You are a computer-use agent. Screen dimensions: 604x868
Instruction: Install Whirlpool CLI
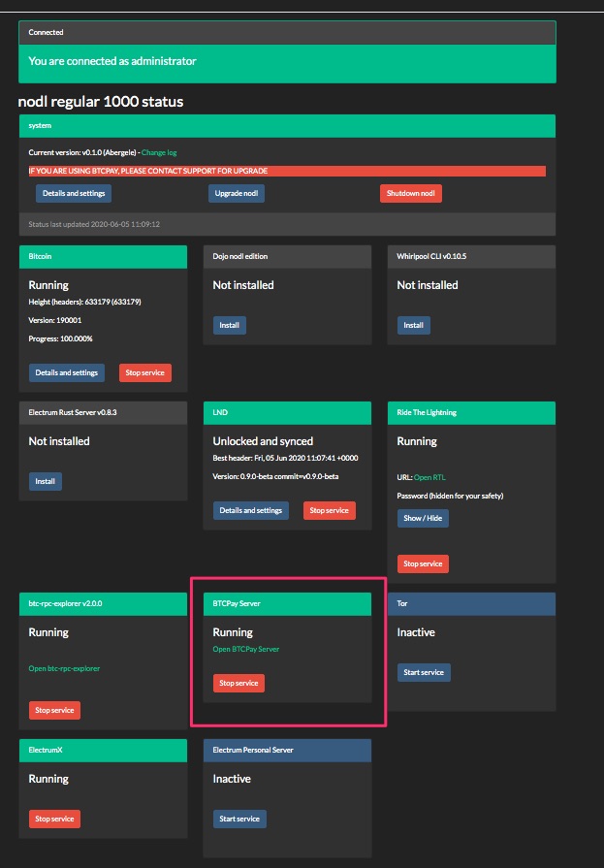414,325
